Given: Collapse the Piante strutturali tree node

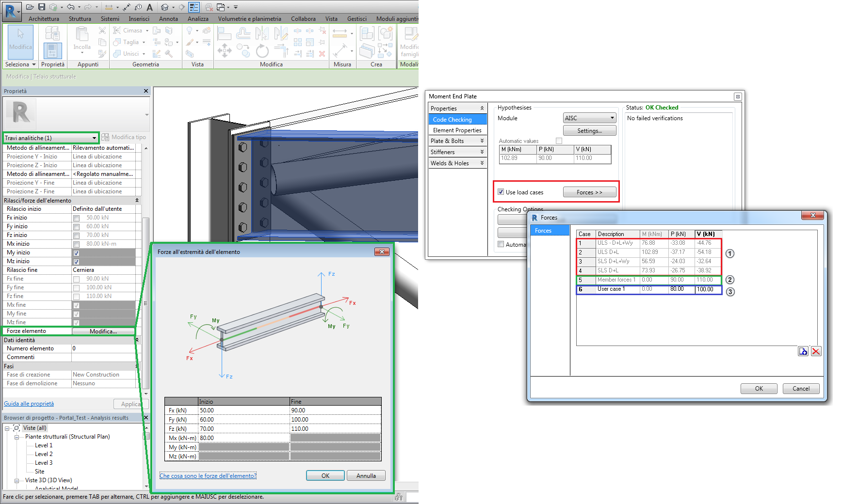Looking at the screenshot, I should tap(16, 437).
